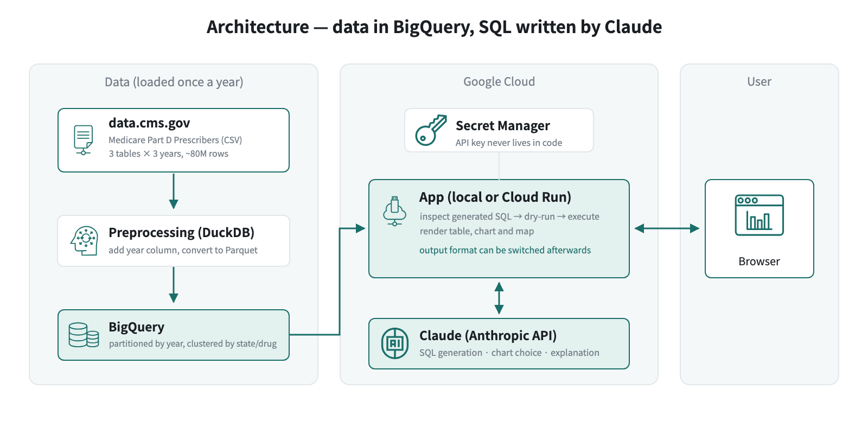Click the BigQuery database cylinders icon
Screen dimensions: 868x434
coord(84,335)
